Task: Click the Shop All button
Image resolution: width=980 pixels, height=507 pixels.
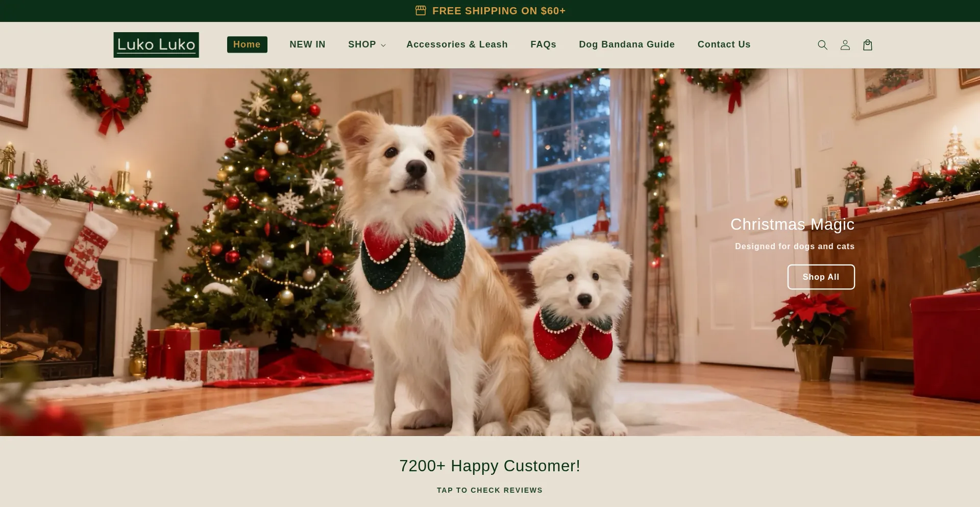Action: coord(821,277)
